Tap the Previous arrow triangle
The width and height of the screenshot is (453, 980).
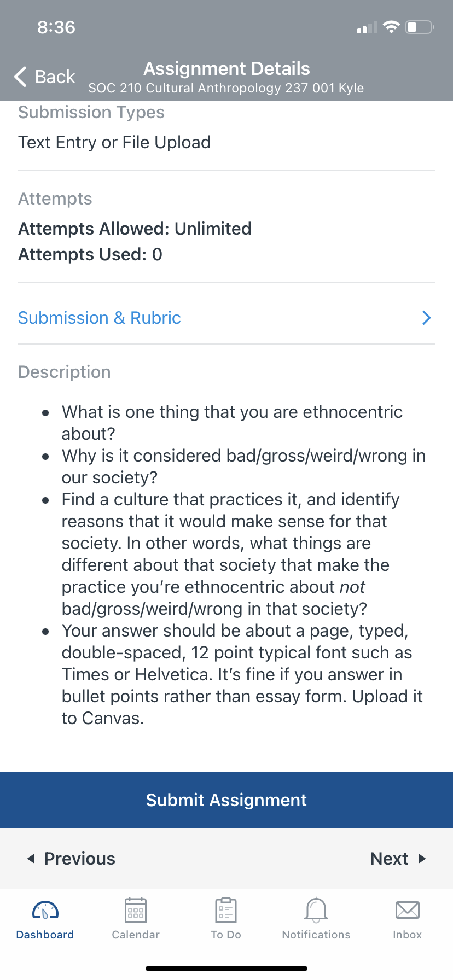[x=31, y=859]
